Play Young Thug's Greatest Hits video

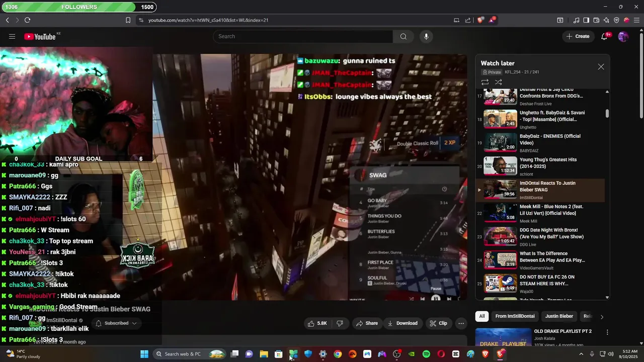(541, 166)
